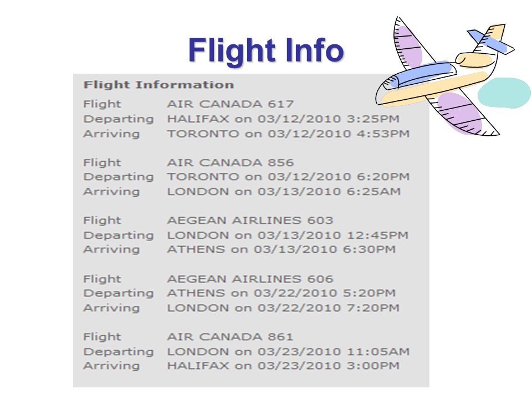Select the AIR CANADA 861 flight text

[x=229, y=337]
